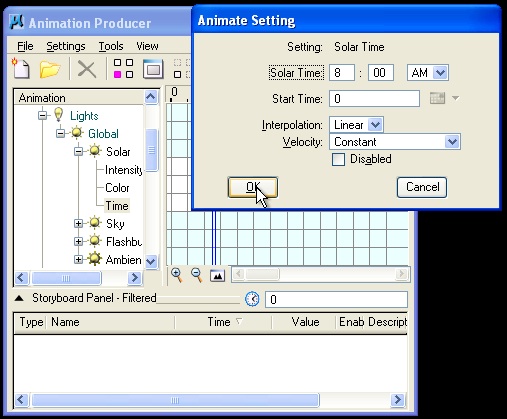This screenshot has height=419, width=507.
Task: Click the Start Time input field
Action: pyautogui.click(x=374, y=99)
